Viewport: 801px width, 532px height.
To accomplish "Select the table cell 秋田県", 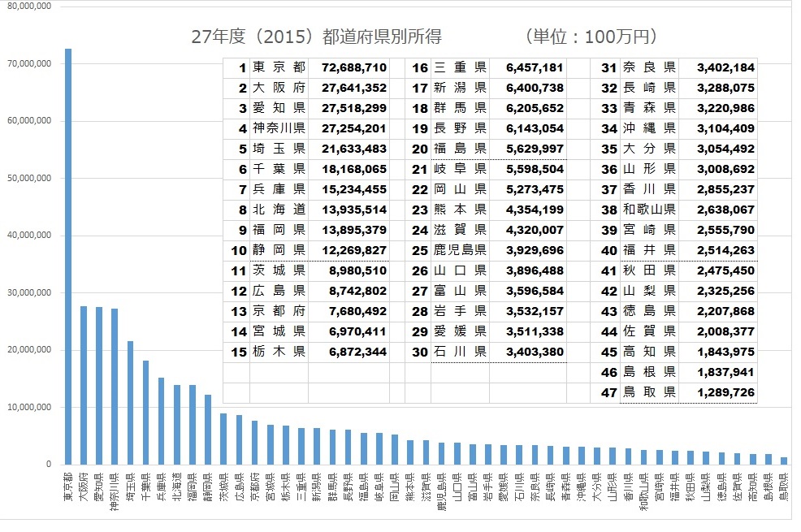I will tap(649, 270).
